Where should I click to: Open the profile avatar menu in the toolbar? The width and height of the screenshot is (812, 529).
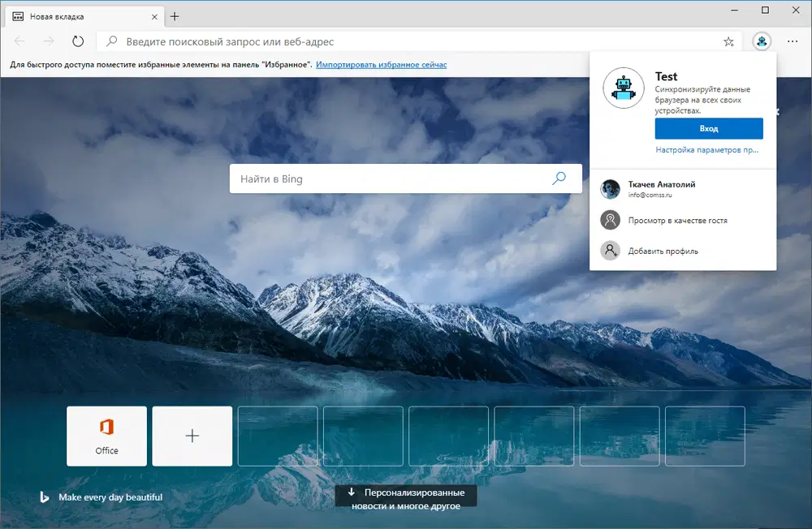[760, 41]
